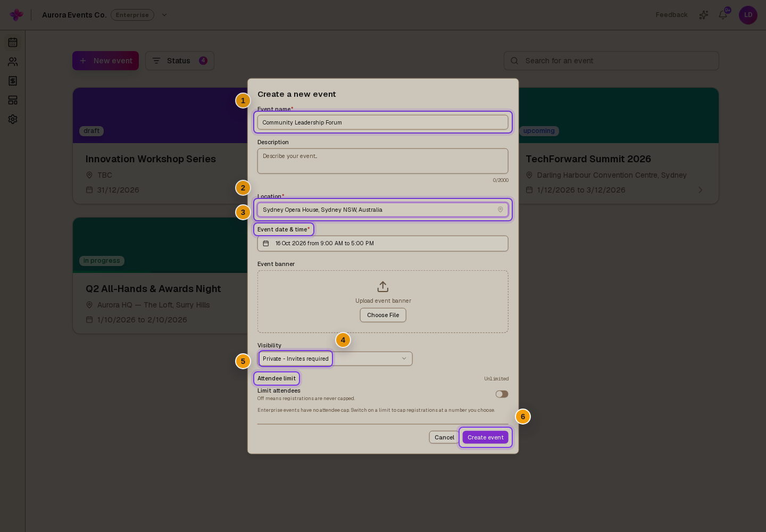Click the chevron arrow on TechForward Summit card
Screen dimensions: 766x532
(701, 190)
